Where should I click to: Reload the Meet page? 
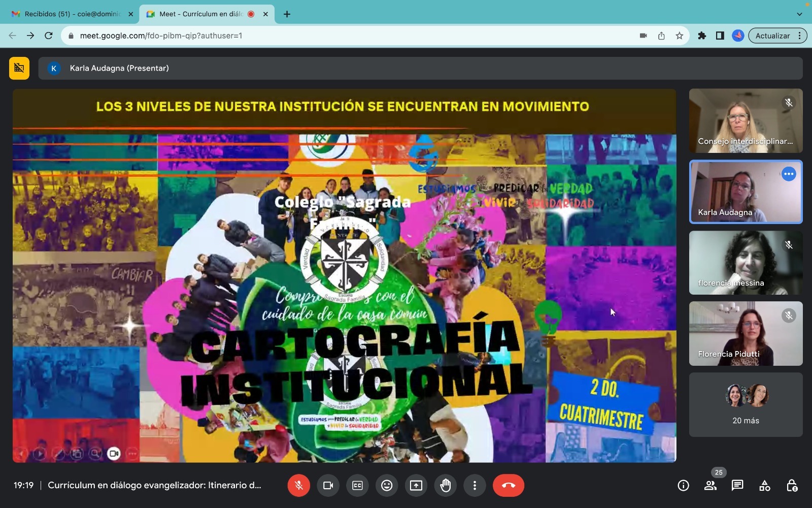(49, 36)
